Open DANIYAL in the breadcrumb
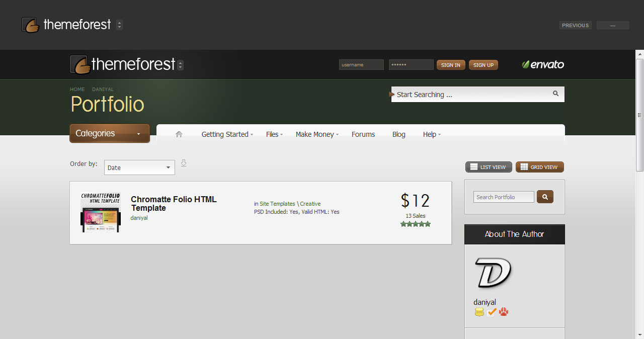The height and width of the screenshot is (339, 644). click(103, 90)
